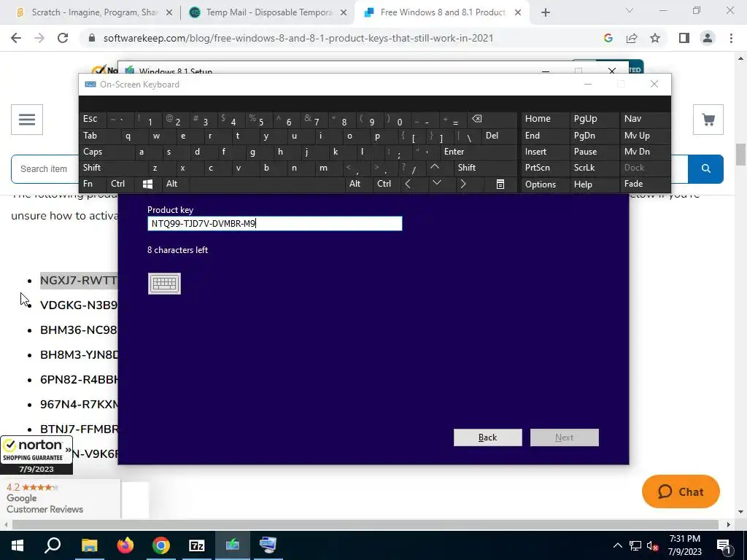Share this page from address bar
Image resolution: width=747 pixels, height=560 pixels.
coord(632,38)
